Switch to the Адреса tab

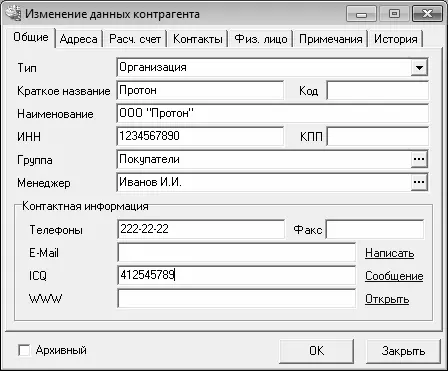tap(79, 39)
